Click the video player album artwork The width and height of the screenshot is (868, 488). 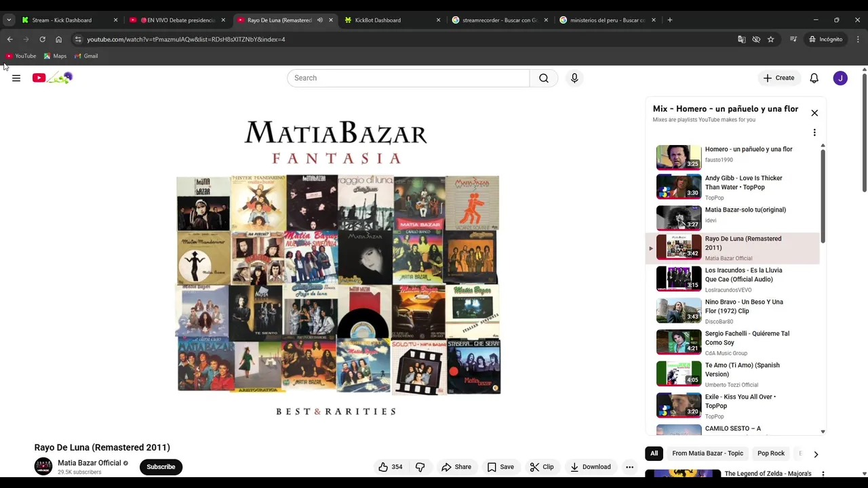337,267
